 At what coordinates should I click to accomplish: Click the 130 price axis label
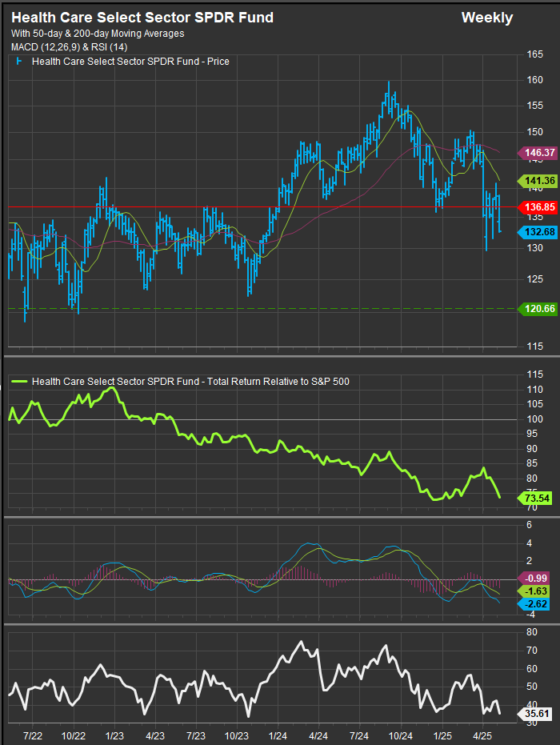(x=535, y=248)
